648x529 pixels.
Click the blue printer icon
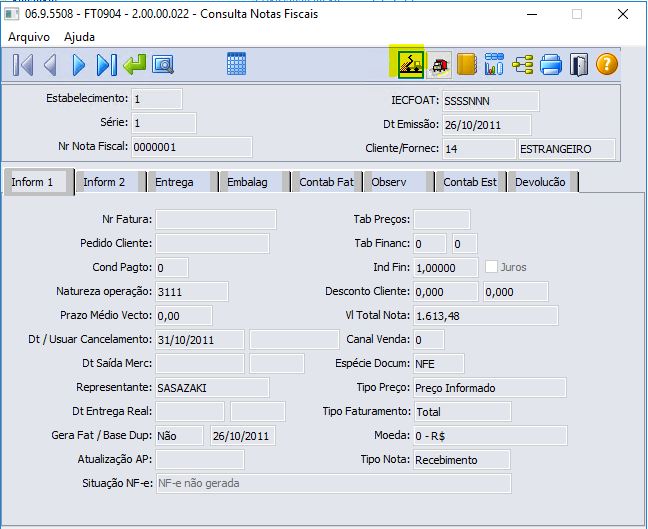551,65
